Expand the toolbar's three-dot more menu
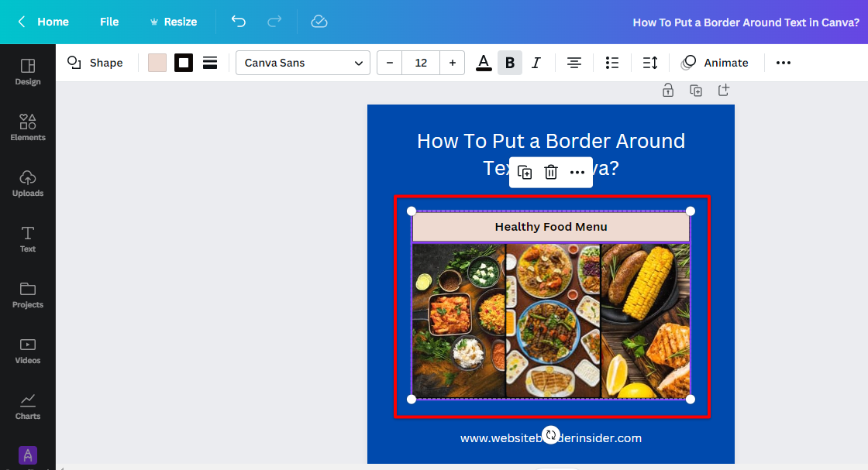 pyautogui.click(x=784, y=63)
